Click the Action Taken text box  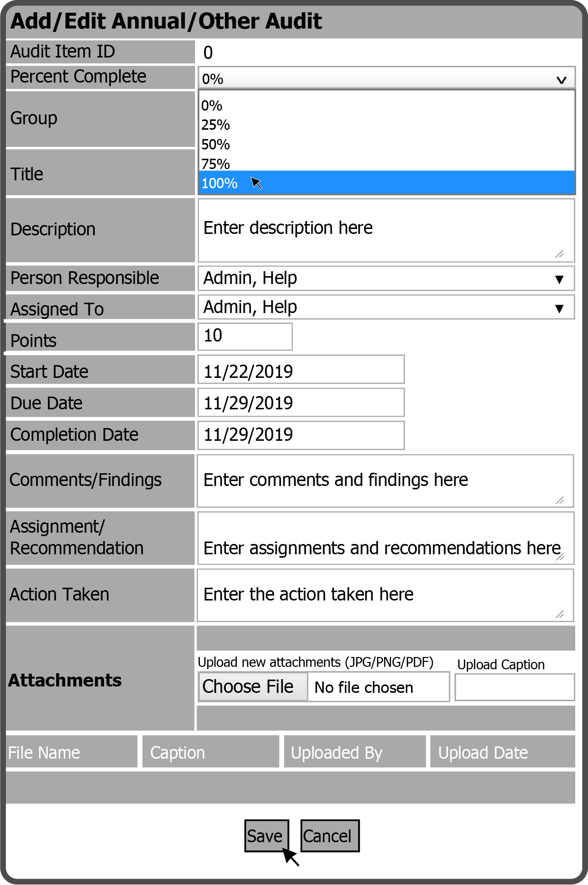385,595
